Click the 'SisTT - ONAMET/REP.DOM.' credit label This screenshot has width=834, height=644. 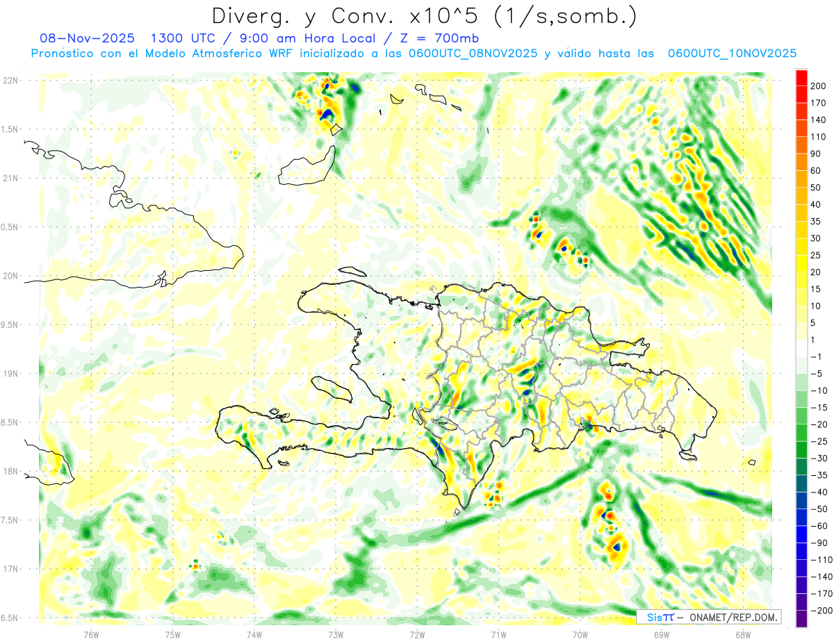coord(709,617)
